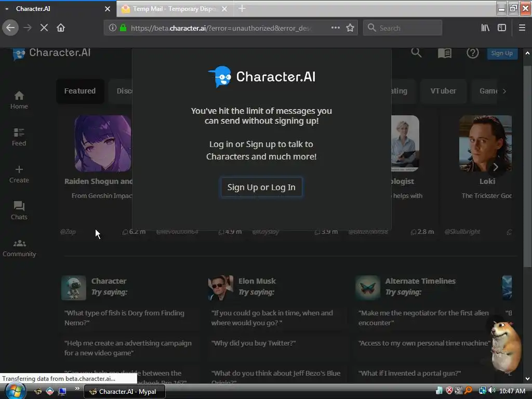
Task: Click the Dory Finding Nemo prompt
Action: point(125,318)
